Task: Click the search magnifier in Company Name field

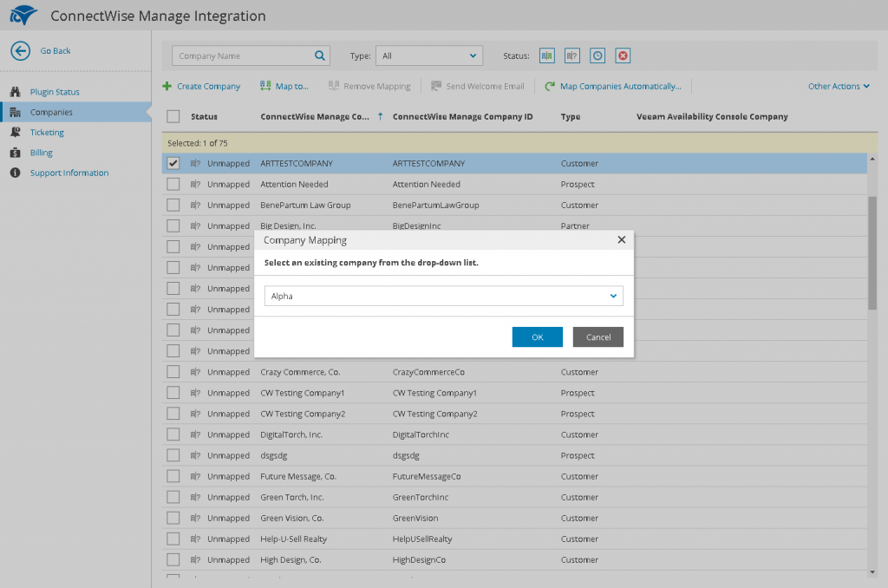Action: [320, 56]
